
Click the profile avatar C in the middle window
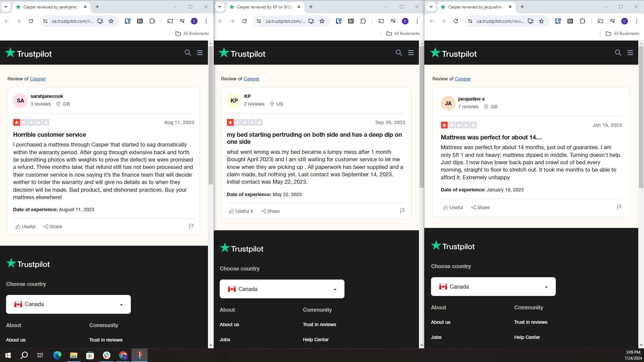pyautogui.click(x=405, y=21)
